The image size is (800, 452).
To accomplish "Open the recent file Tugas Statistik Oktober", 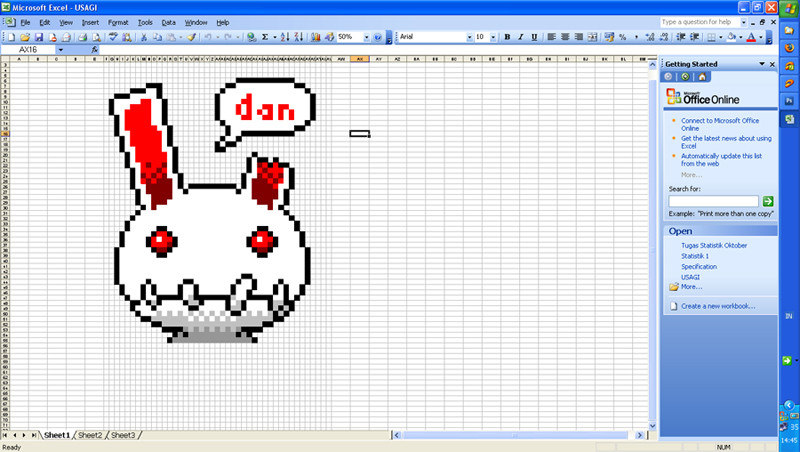I will coord(714,245).
